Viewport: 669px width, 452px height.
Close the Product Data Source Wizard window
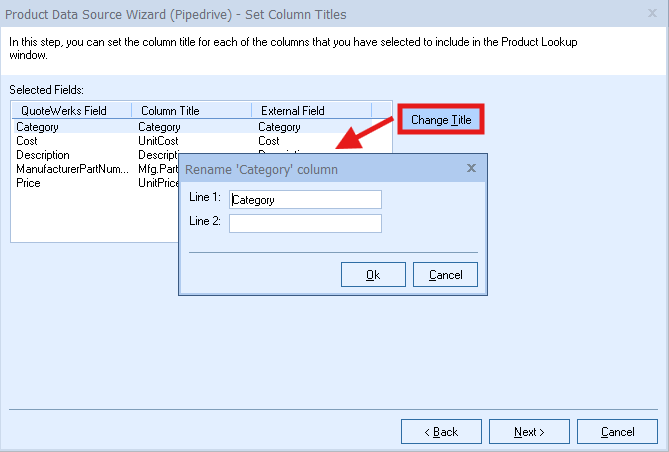[x=654, y=14]
